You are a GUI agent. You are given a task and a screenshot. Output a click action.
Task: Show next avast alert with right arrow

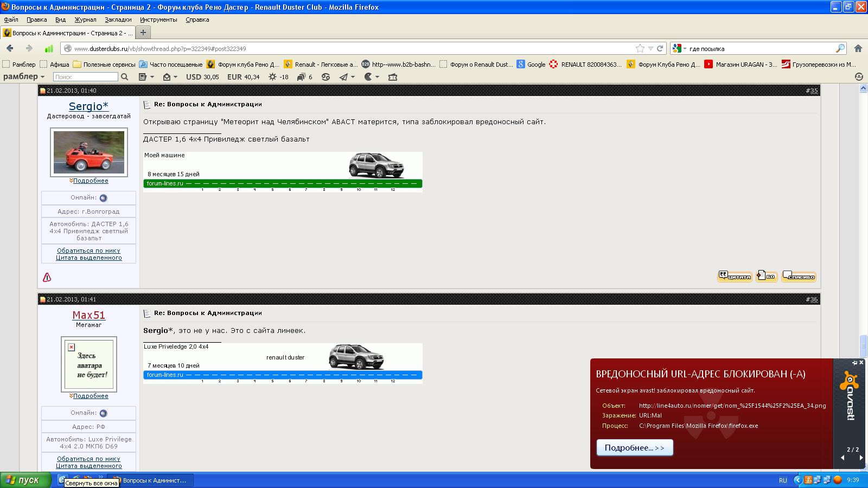(x=861, y=458)
